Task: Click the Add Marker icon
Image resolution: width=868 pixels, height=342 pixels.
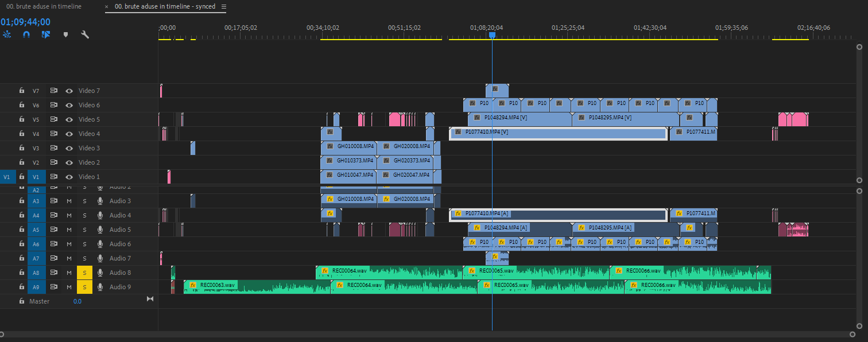Action: [65, 34]
